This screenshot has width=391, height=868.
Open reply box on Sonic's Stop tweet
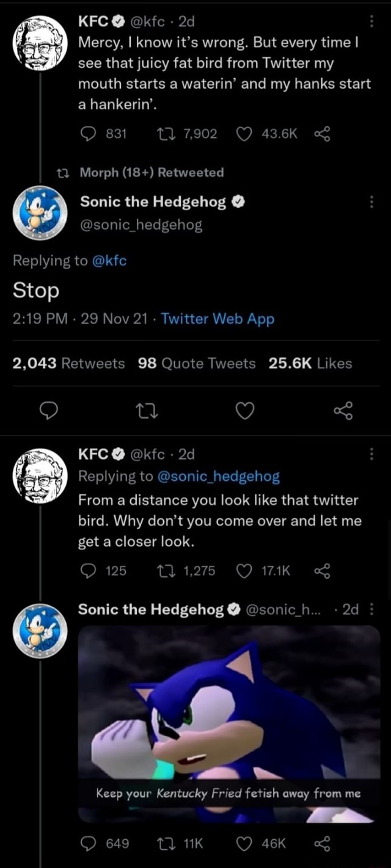[x=49, y=411]
